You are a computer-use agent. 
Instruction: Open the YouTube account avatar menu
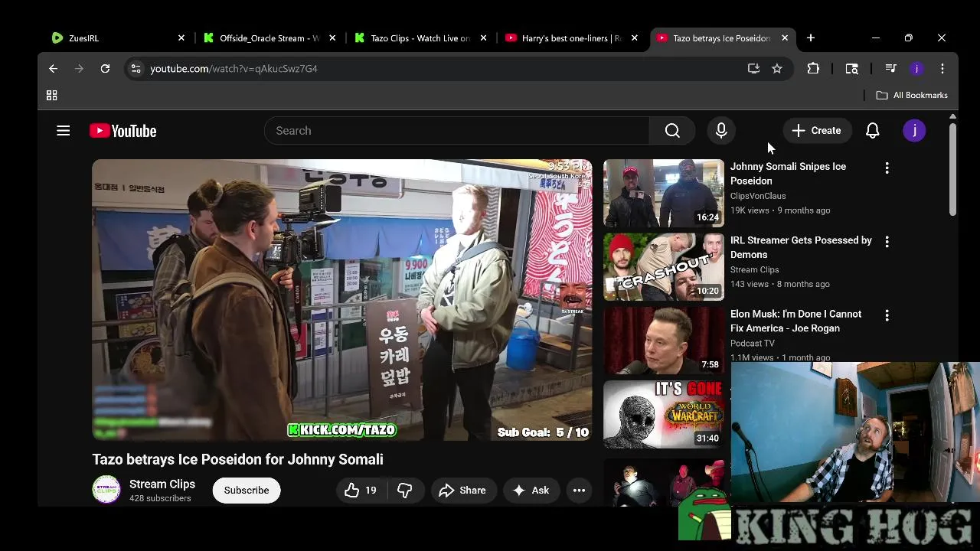914,131
